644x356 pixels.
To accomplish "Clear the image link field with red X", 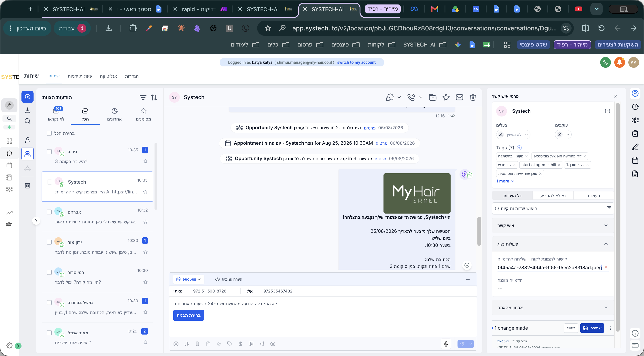I will [606, 267].
